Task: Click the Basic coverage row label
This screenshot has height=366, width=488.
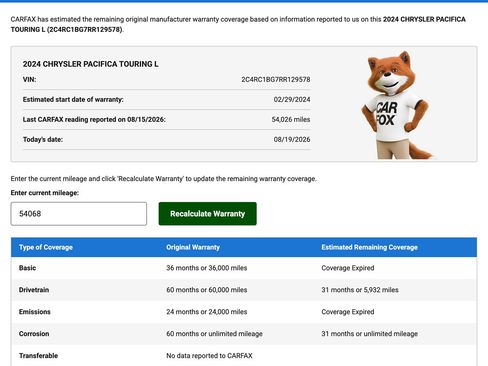Action: tap(27, 268)
